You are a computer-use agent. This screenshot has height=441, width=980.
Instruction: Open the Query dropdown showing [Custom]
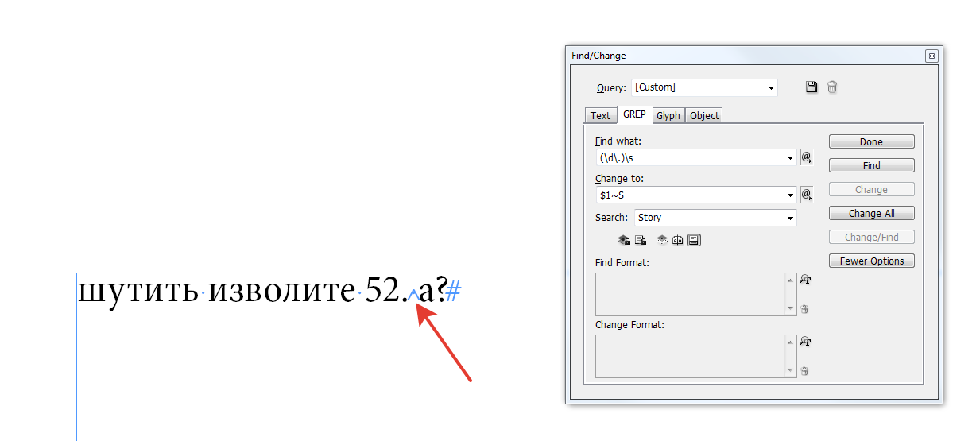pyautogui.click(x=704, y=87)
